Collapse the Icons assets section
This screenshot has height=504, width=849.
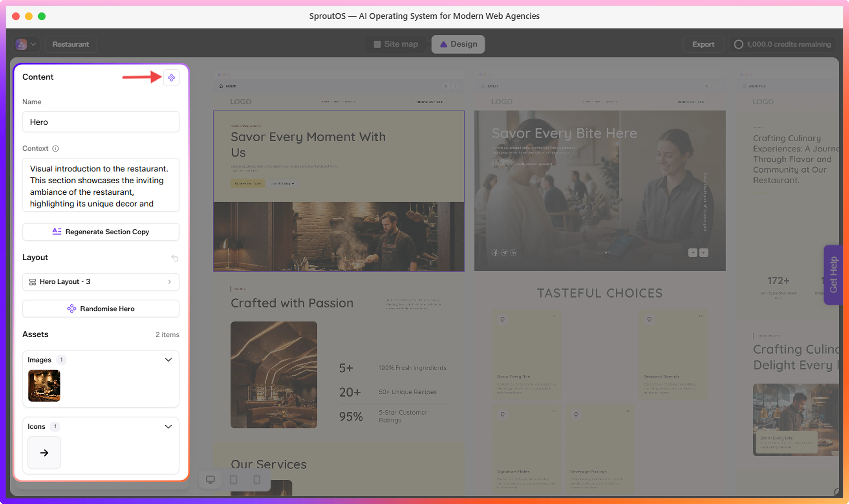click(x=168, y=427)
